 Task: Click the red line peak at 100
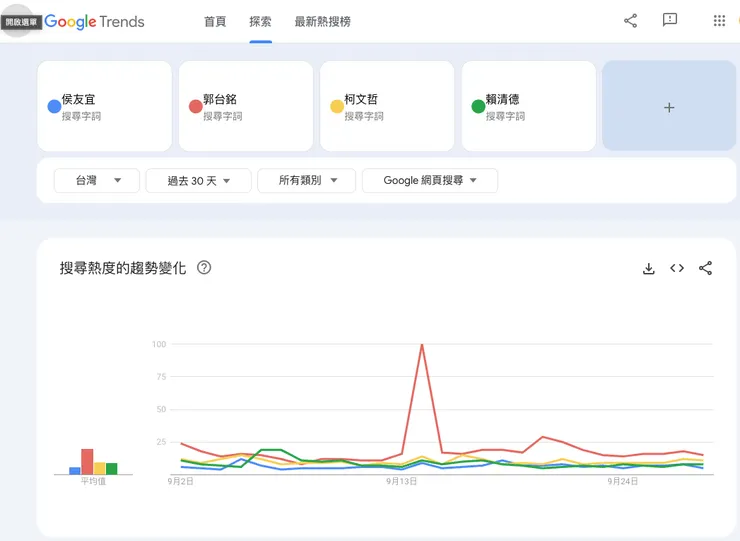(422, 346)
